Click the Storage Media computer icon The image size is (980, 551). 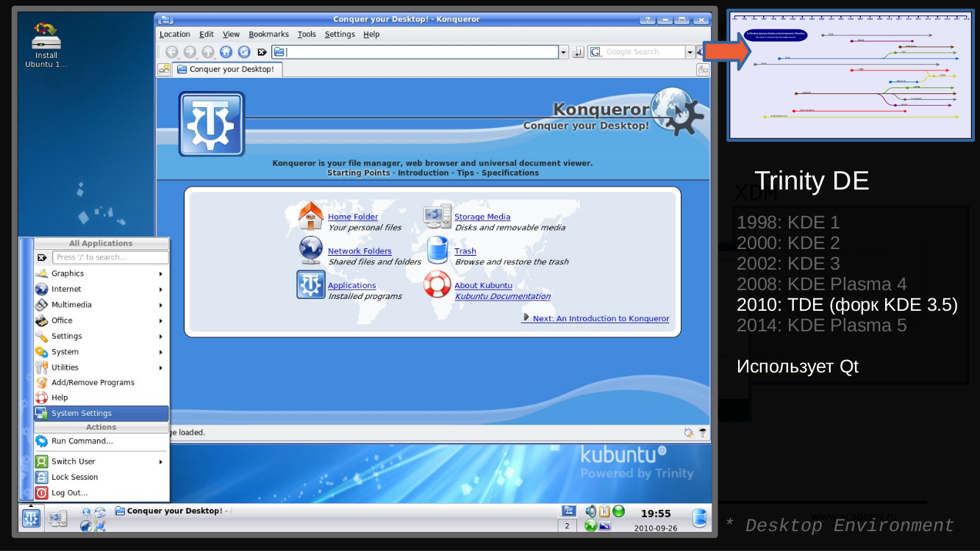point(437,217)
